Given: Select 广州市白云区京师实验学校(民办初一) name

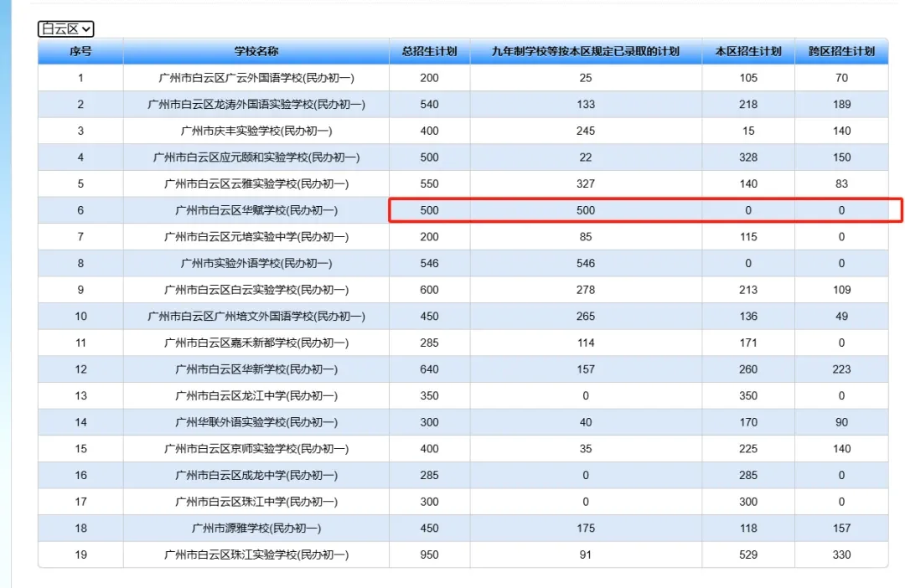Looking at the screenshot, I should pyautogui.click(x=256, y=450).
